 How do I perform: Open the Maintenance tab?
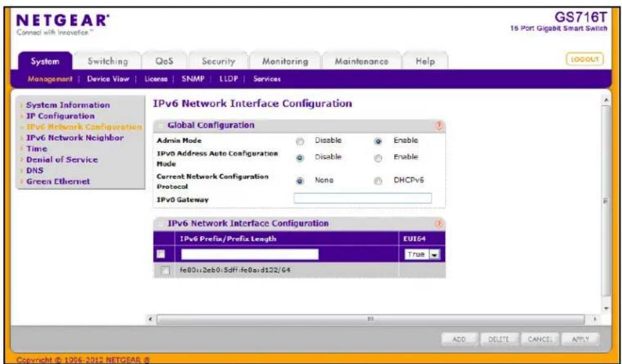point(361,61)
